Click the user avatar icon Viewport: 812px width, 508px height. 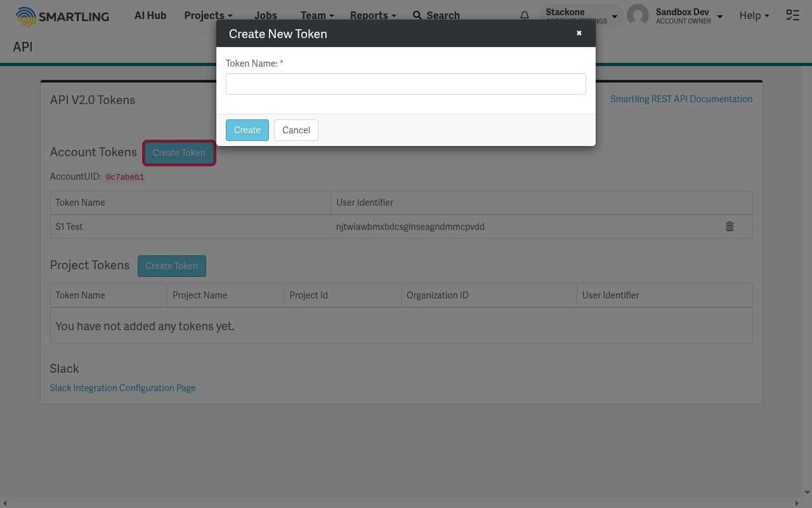(x=638, y=15)
